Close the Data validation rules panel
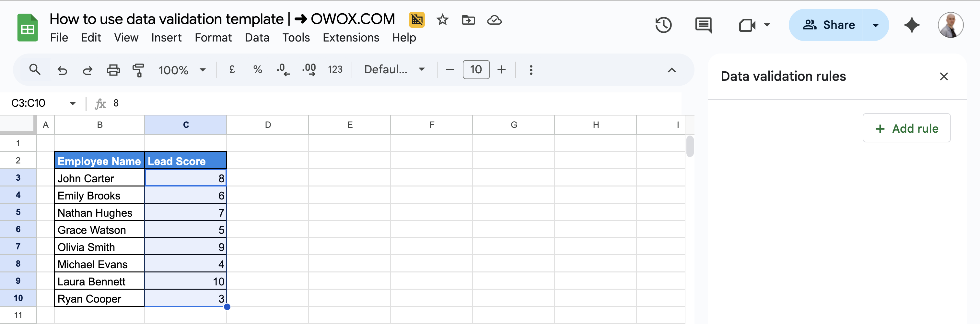 click(x=943, y=76)
